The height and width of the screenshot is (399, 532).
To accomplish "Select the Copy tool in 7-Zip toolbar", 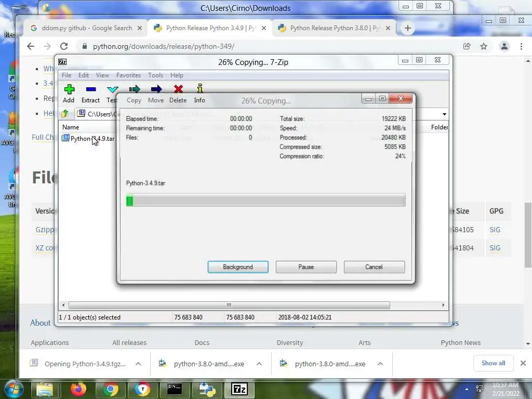I will pos(134,94).
